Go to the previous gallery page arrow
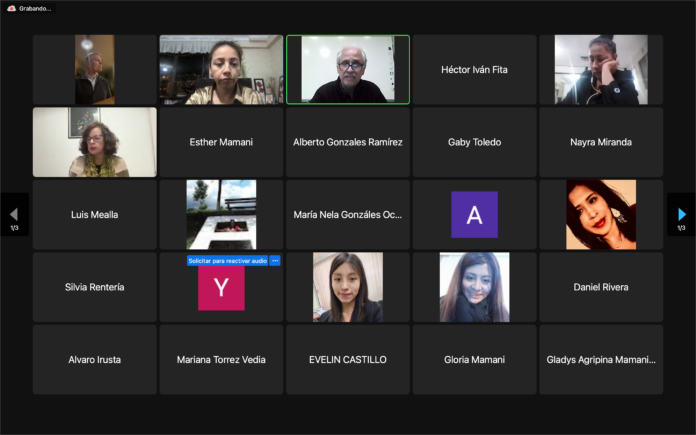 click(x=13, y=214)
